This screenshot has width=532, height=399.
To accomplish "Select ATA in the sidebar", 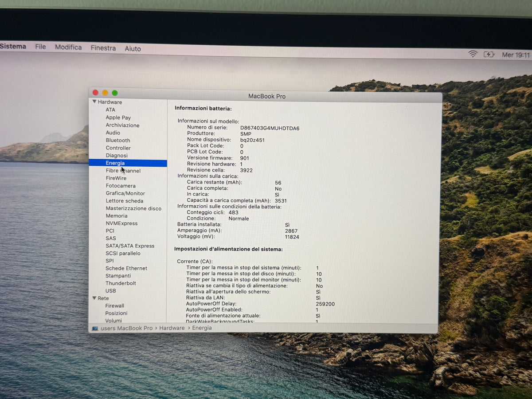I will pos(110,110).
